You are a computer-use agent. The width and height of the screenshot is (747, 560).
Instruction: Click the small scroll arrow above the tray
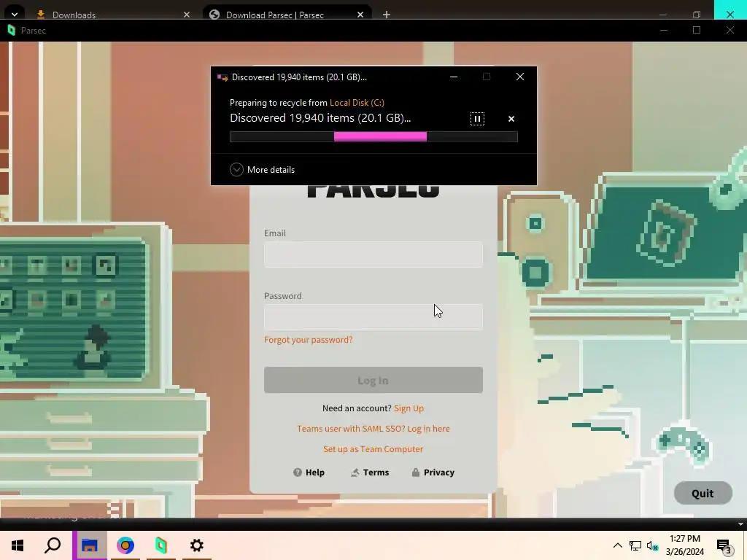coord(740,524)
